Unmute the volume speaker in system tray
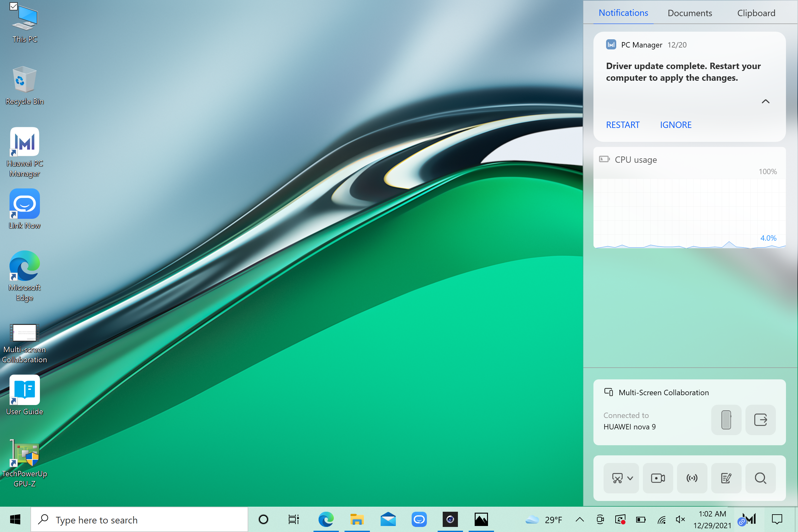 click(x=680, y=519)
